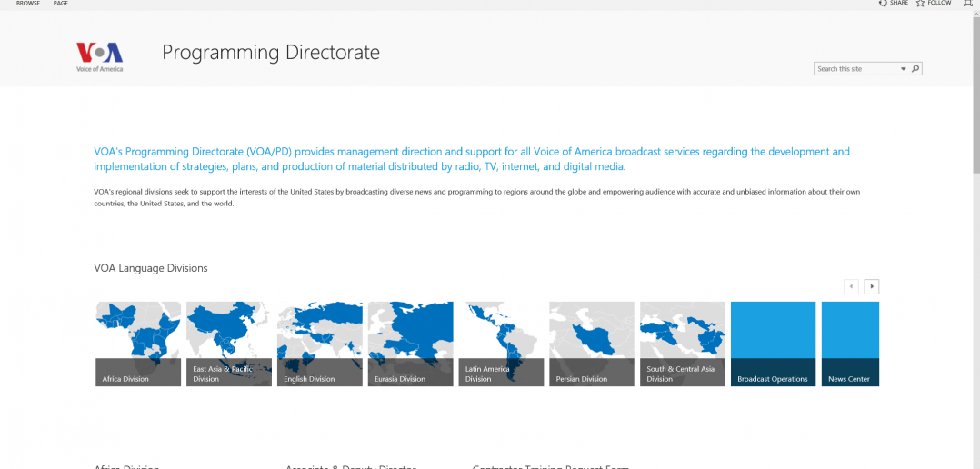Open the BROWSE ribbon tab
The image size is (980, 469).
pos(27,3)
